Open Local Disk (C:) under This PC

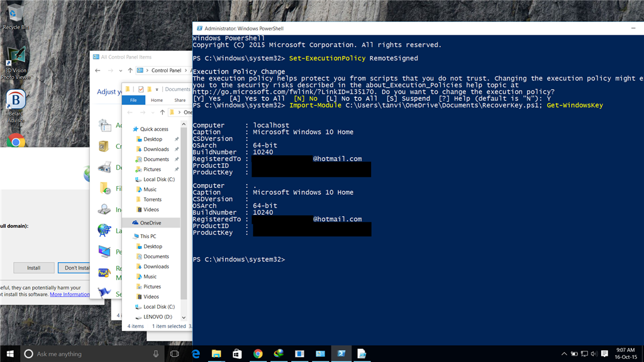pyautogui.click(x=159, y=307)
